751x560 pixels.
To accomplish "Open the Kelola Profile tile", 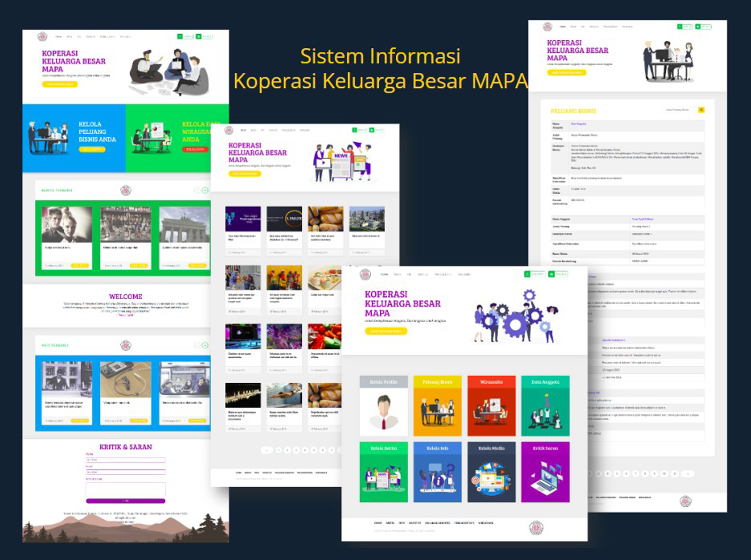I will point(383,406).
